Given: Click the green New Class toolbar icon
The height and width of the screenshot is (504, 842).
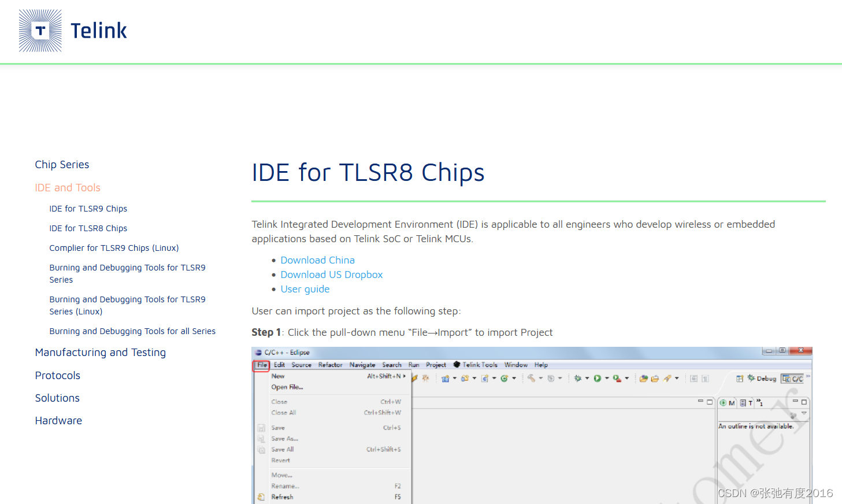Looking at the screenshot, I should 505,379.
